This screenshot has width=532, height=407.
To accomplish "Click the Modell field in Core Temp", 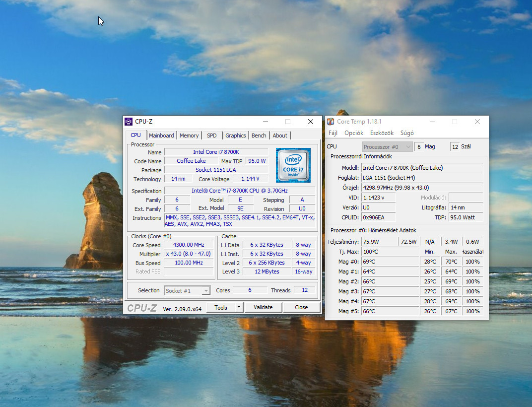I will (x=422, y=168).
